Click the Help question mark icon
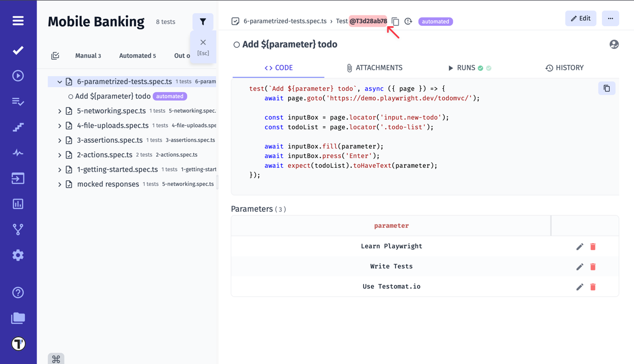Viewport: 634px width, 364px height. pos(18,292)
